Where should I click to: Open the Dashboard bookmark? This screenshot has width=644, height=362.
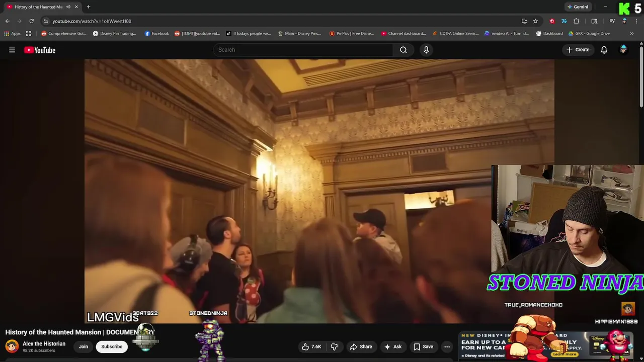pos(549,34)
